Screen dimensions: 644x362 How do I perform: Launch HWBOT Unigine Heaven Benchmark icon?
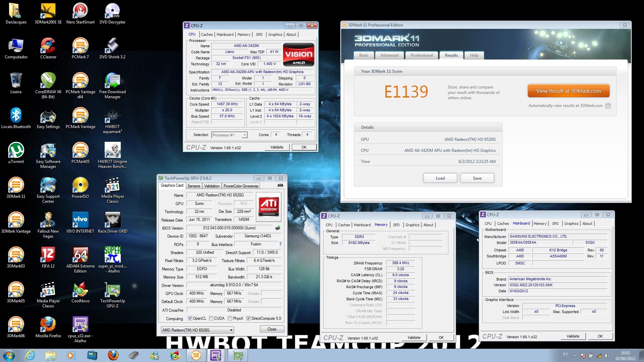[x=112, y=155]
